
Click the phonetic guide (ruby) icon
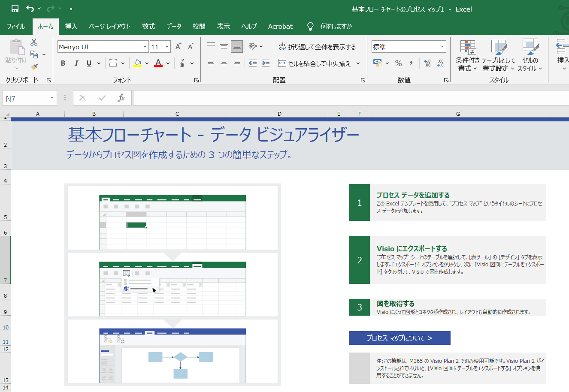coord(182,63)
